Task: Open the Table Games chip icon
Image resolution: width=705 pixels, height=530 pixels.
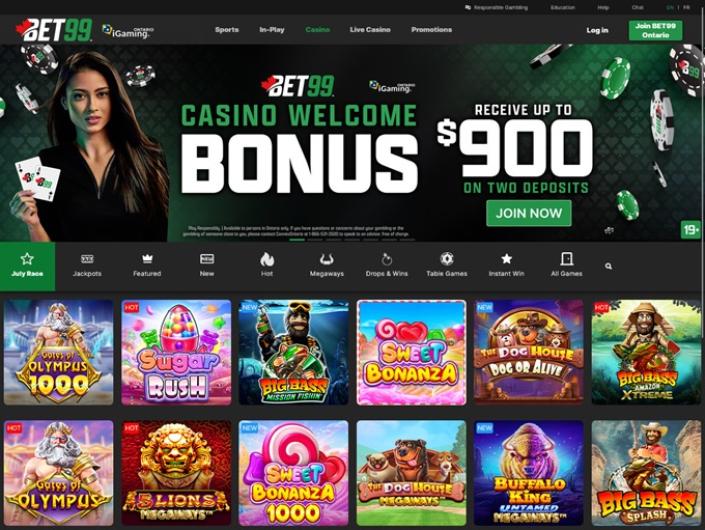Action: tap(446, 266)
